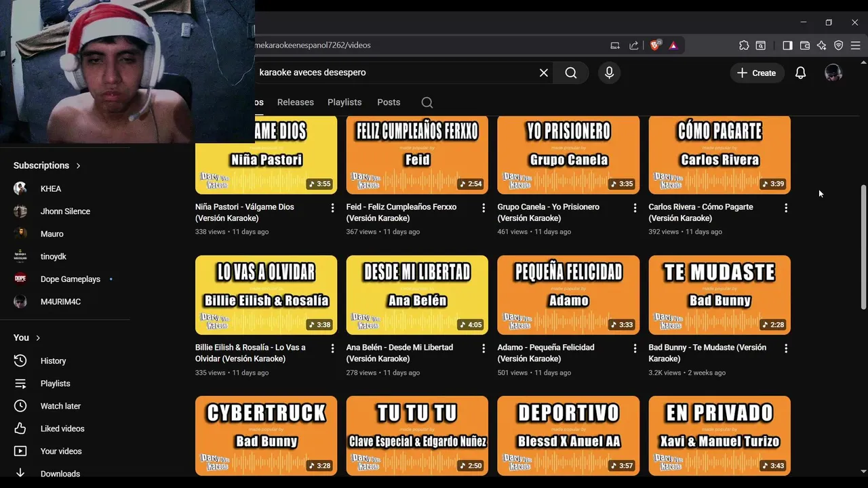Open options for Feid Feliz Cumpleaños video
868x488 pixels.
484,208
